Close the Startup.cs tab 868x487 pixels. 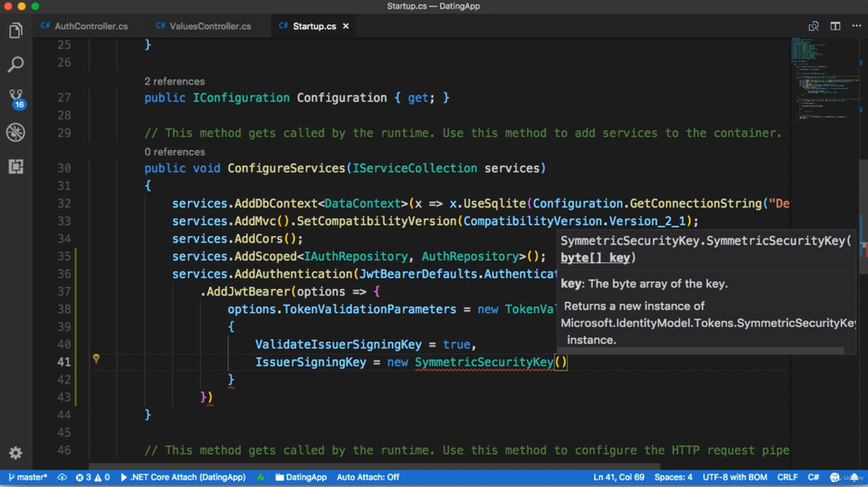pyautogui.click(x=345, y=27)
